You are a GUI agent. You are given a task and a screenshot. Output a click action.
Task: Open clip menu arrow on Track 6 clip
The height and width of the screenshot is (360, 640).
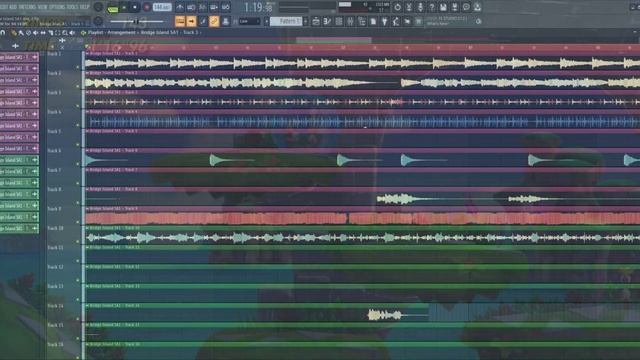[87, 150]
